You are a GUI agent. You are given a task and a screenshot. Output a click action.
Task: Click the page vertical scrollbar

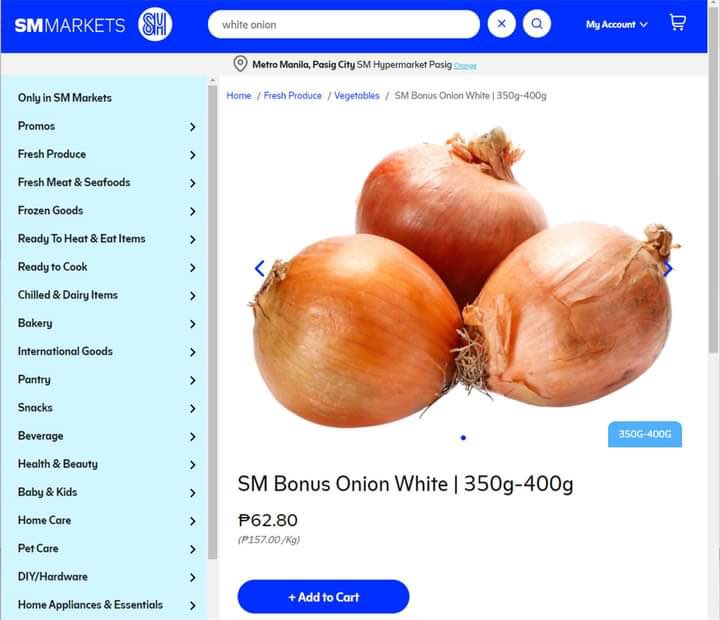[713, 179]
